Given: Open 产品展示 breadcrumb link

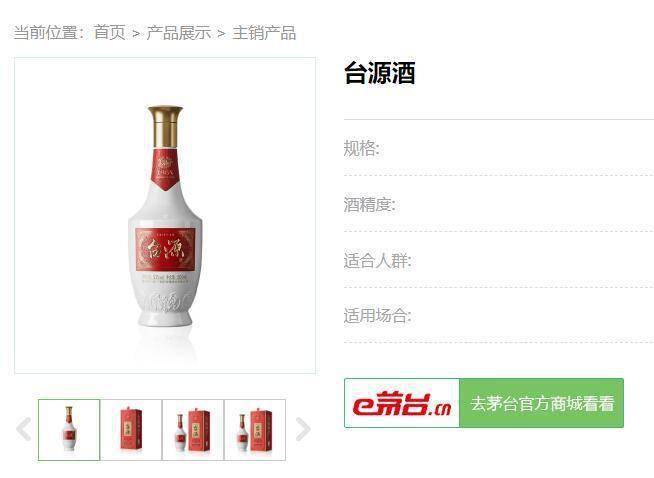Looking at the screenshot, I should [x=179, y=33].
